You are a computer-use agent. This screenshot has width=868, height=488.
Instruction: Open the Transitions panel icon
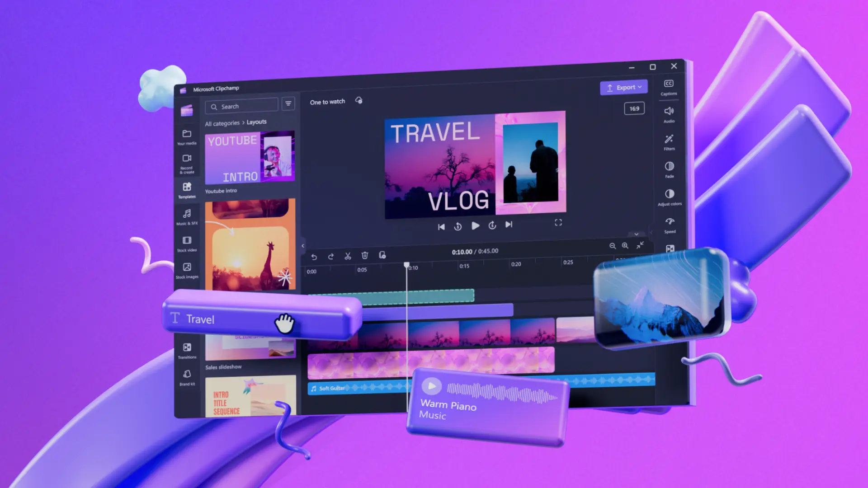186,347
